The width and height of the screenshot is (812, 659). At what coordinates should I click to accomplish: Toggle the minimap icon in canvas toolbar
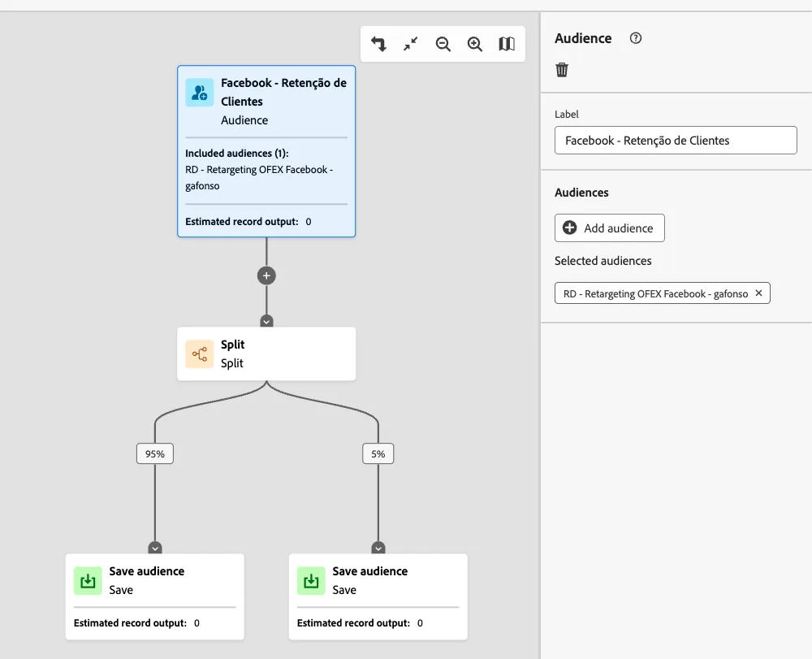point(507,44)
